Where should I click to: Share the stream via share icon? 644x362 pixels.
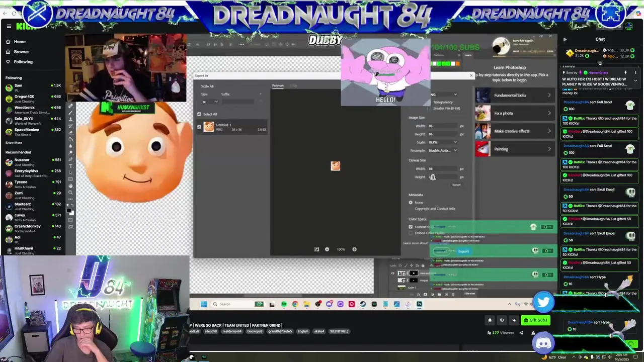[521, 332]
